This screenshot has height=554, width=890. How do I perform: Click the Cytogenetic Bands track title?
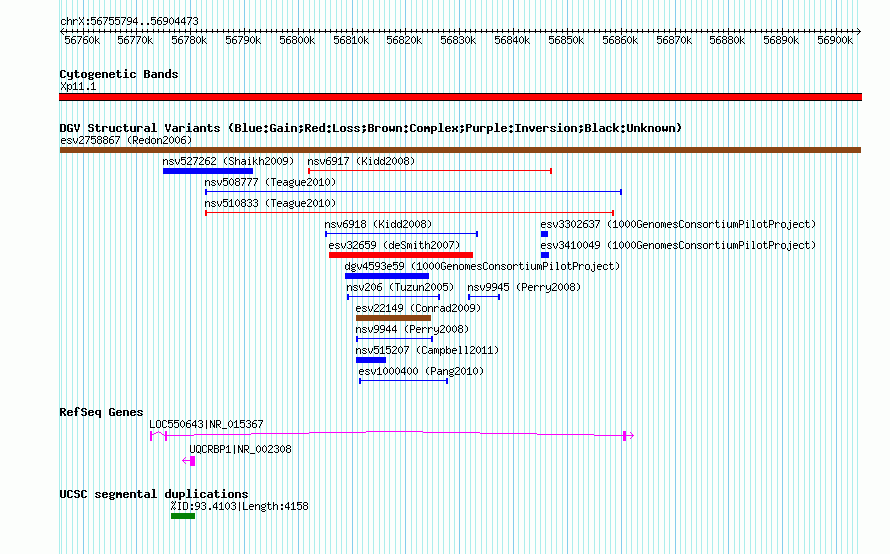point(119,74)
